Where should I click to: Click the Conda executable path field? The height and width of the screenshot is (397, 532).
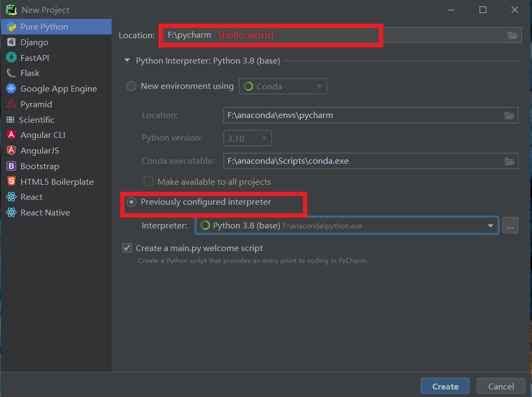[x=371, y=161]
